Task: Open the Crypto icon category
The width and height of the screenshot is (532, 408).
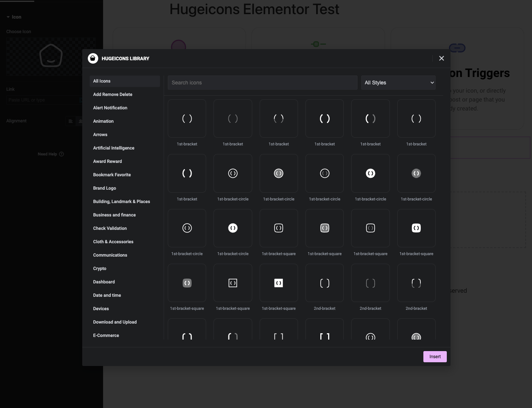Action: (x=99, y=268)
